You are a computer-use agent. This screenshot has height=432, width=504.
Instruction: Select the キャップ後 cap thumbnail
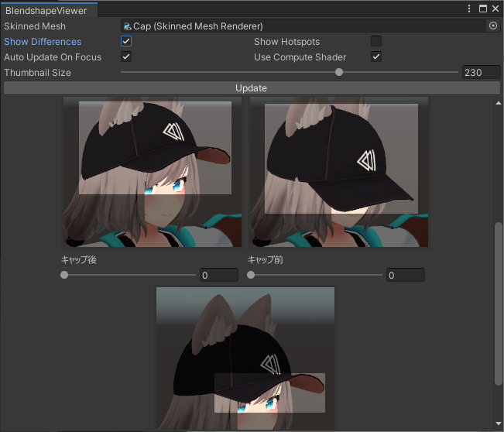(152, 172)
